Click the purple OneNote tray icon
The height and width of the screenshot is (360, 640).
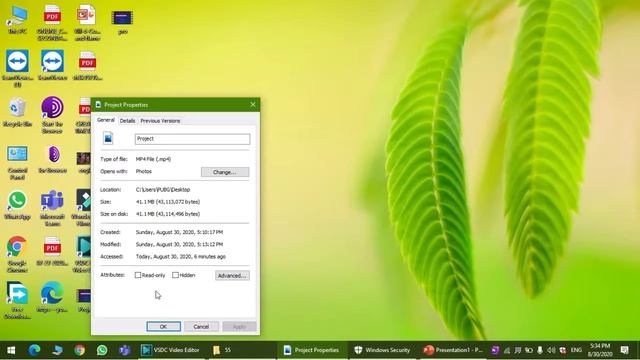pyautogui.click(x=495, y=350)
